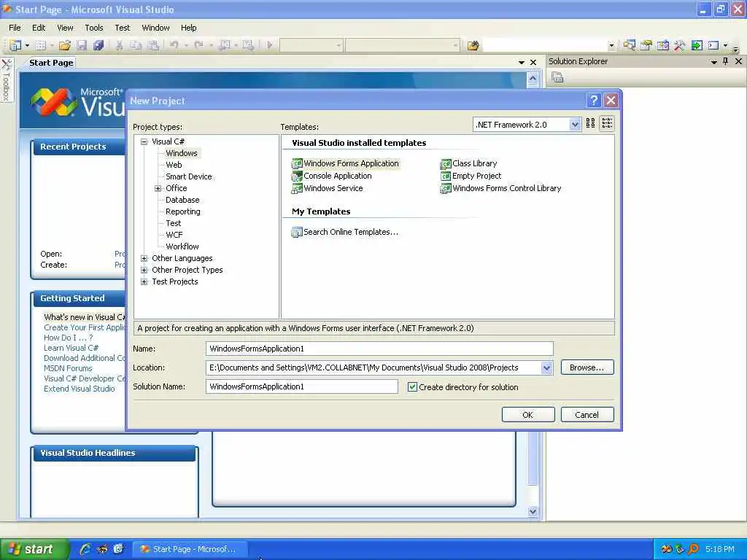Click the help question mark in New Project dialog
This screenshot has width=747, height=560.
pos(594,100)
